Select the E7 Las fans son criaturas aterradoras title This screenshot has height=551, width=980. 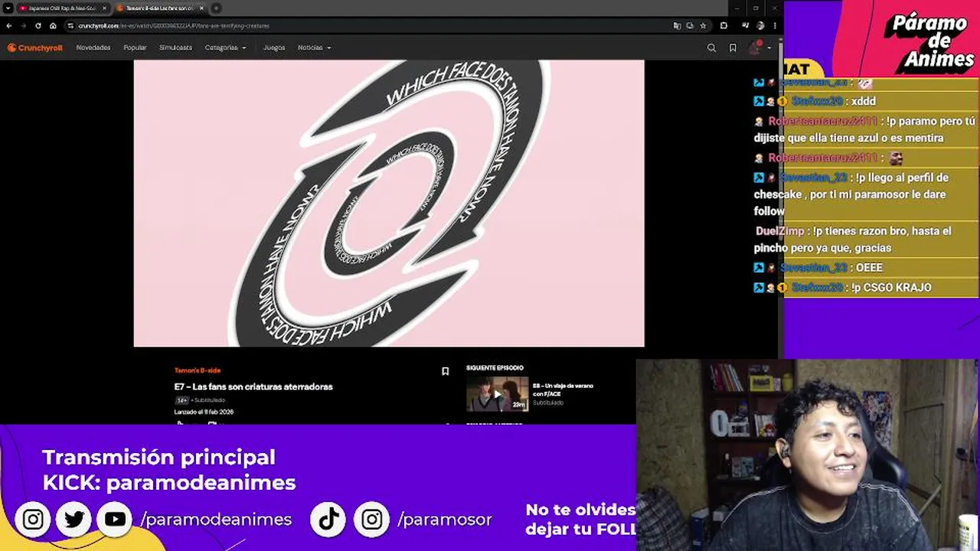coord(253,386)
